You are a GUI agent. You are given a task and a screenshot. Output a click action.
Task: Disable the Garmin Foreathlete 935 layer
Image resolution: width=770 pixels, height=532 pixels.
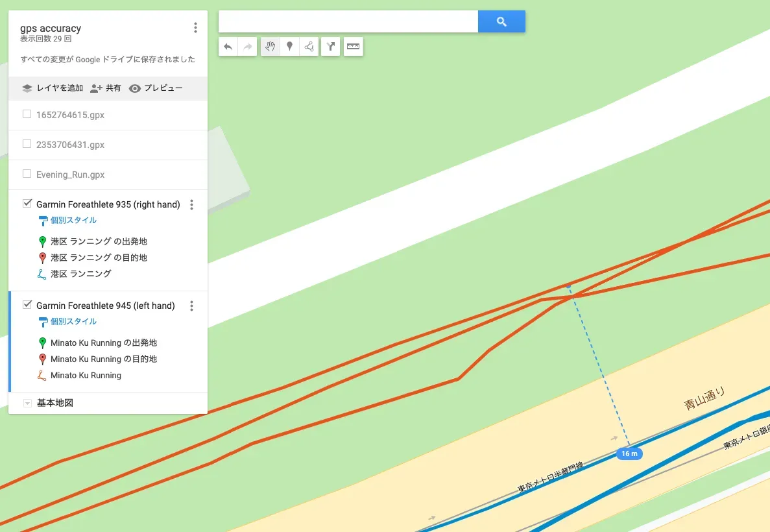click(x=27, y=203)
